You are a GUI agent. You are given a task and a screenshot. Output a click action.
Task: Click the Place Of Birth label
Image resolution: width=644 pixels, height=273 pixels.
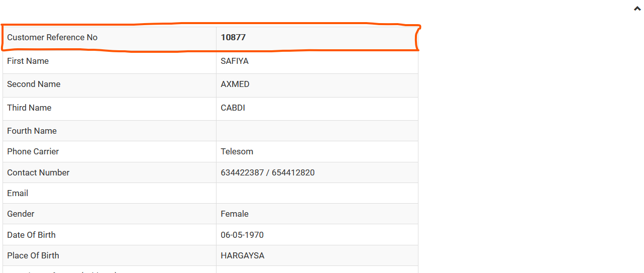(33, 255)
